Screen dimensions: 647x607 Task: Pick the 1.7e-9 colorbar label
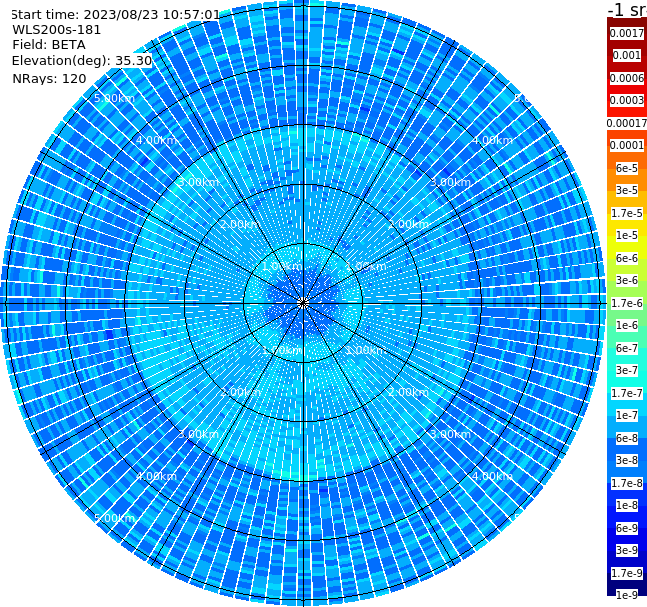point(627,573)
